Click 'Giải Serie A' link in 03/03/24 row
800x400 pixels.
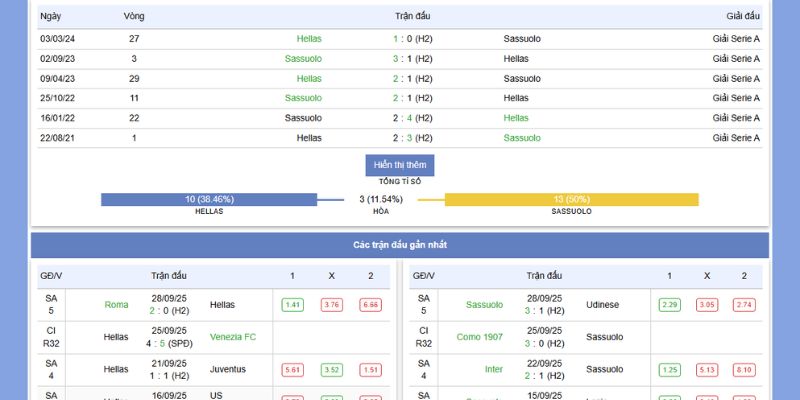tap(736, 39)
